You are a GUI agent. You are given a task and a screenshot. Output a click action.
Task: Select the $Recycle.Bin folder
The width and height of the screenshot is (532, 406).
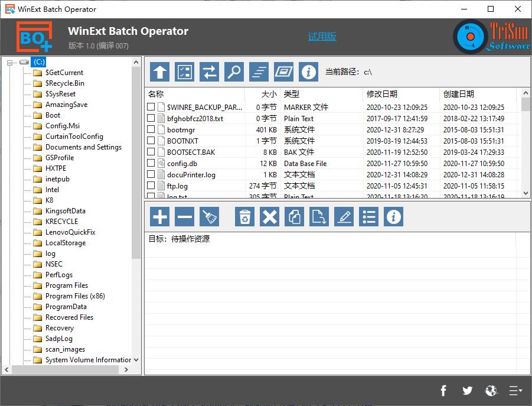click(65, 83)
